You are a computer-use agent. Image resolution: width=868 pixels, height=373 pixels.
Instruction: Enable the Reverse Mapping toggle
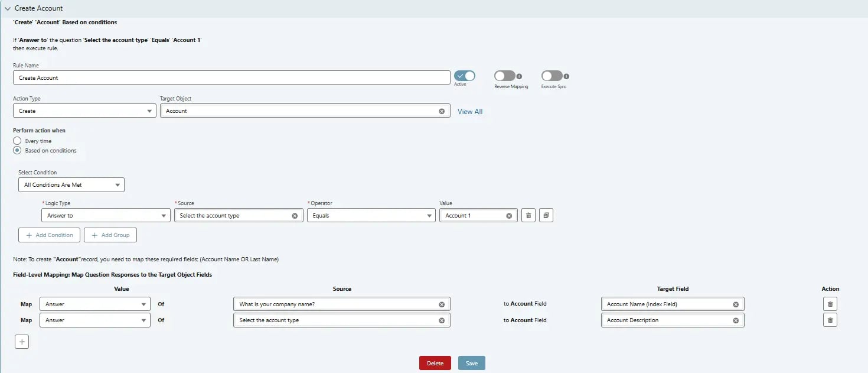(505, 76)
